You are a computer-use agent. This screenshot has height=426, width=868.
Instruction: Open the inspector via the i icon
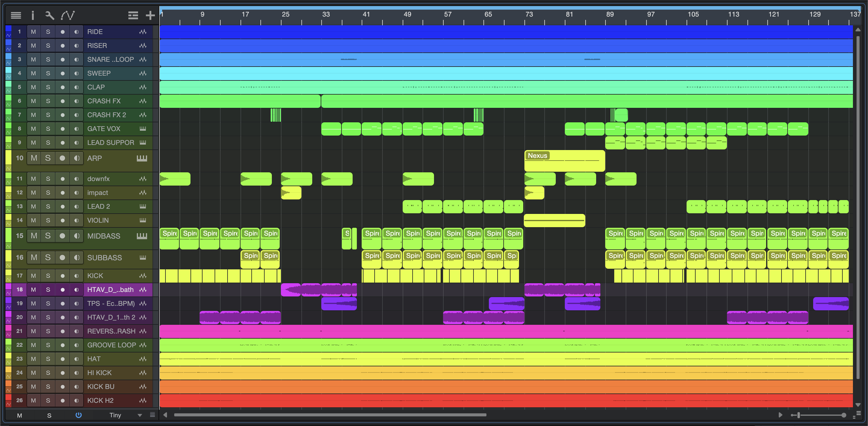33,15
